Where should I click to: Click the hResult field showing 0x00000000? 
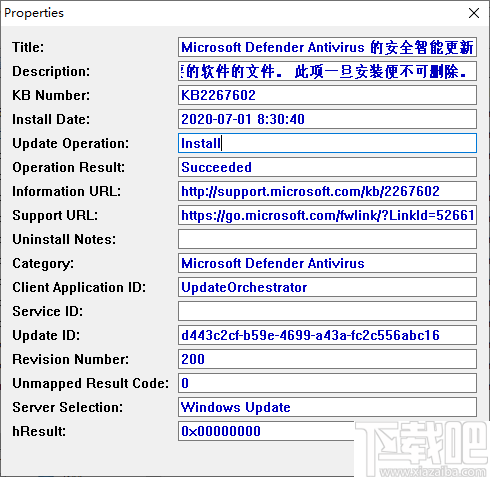point(266,431)
